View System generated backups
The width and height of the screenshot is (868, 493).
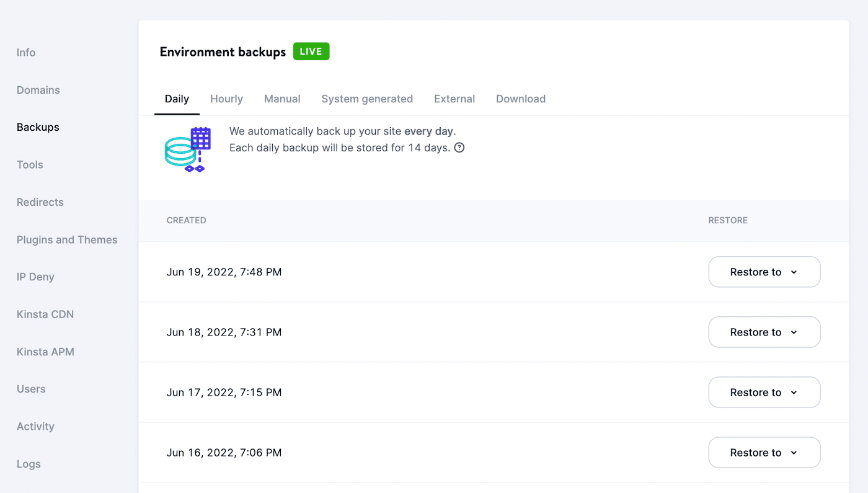click(x=367, y=99)
